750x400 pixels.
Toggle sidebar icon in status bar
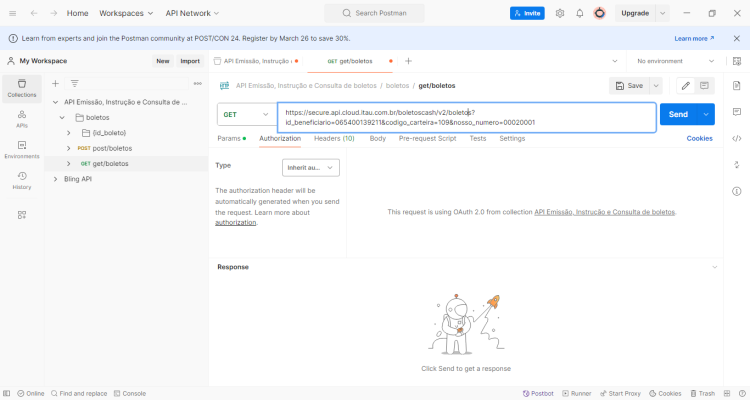[7, 393]
